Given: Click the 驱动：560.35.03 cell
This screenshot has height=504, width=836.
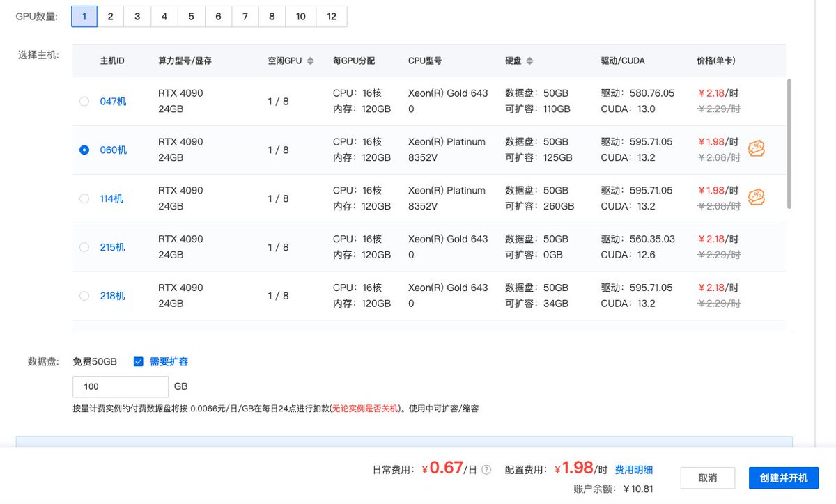Looking at the screenshot, I should tap(637, 239).
